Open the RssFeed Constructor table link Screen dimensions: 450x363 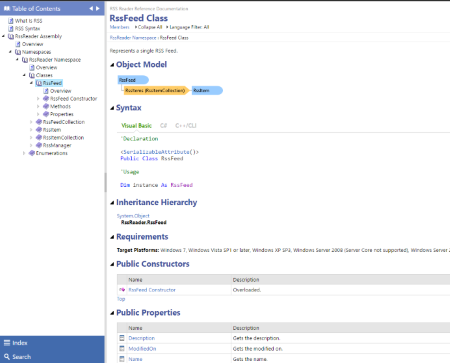[x=152, y=290]
